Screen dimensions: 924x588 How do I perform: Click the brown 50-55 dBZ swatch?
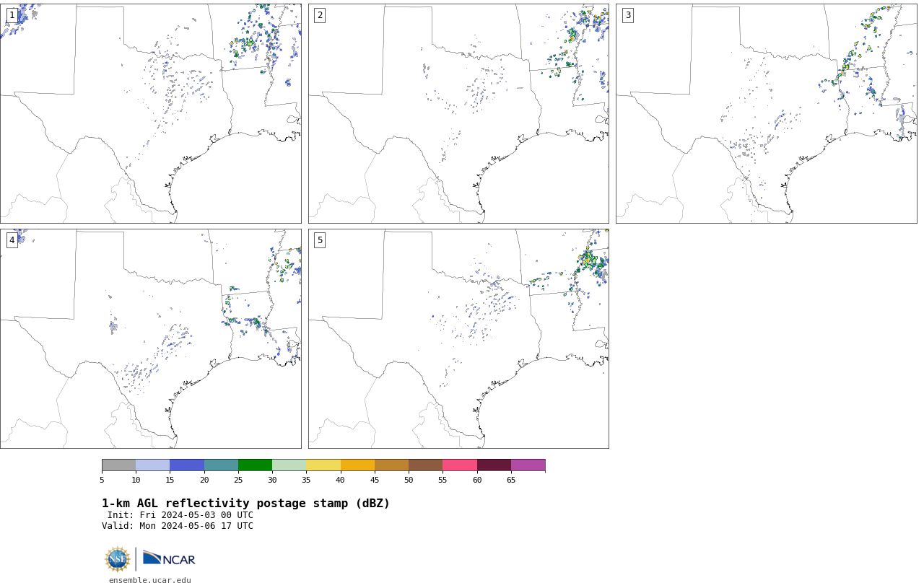pyautogui.click(x=426, y=465)
